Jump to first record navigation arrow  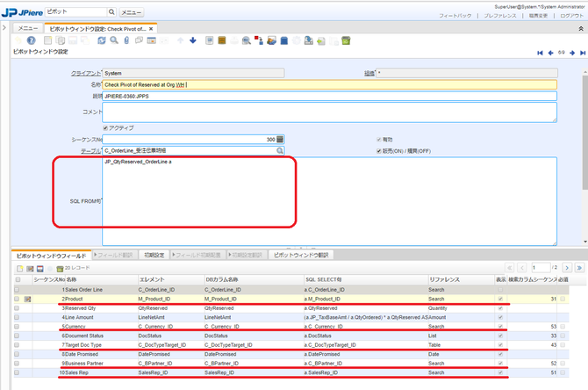[x=540, y=53]
